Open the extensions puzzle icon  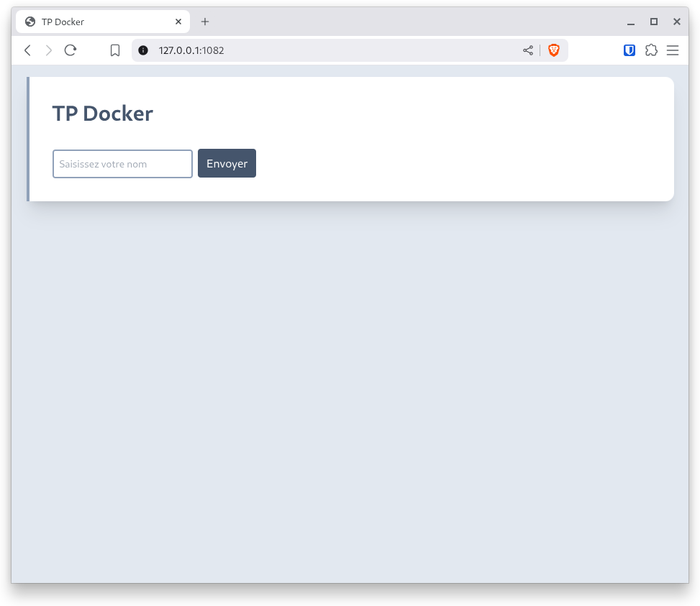pos(651,50)
